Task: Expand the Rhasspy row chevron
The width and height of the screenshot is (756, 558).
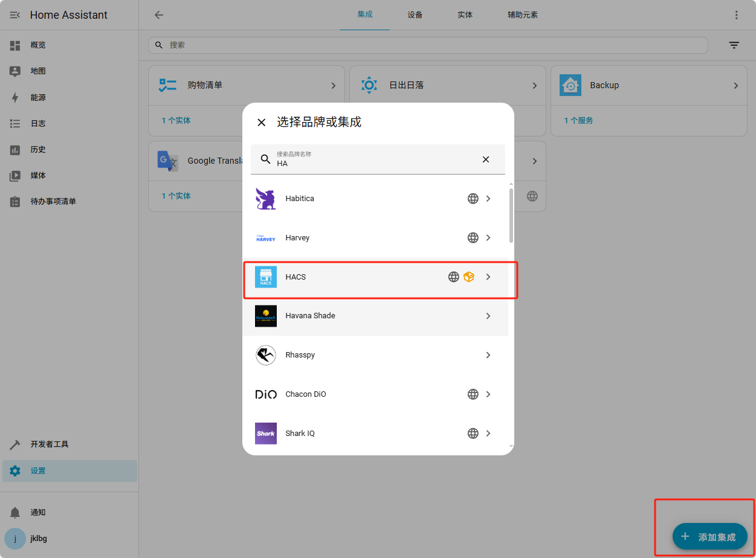Action: tap(488, 355)
